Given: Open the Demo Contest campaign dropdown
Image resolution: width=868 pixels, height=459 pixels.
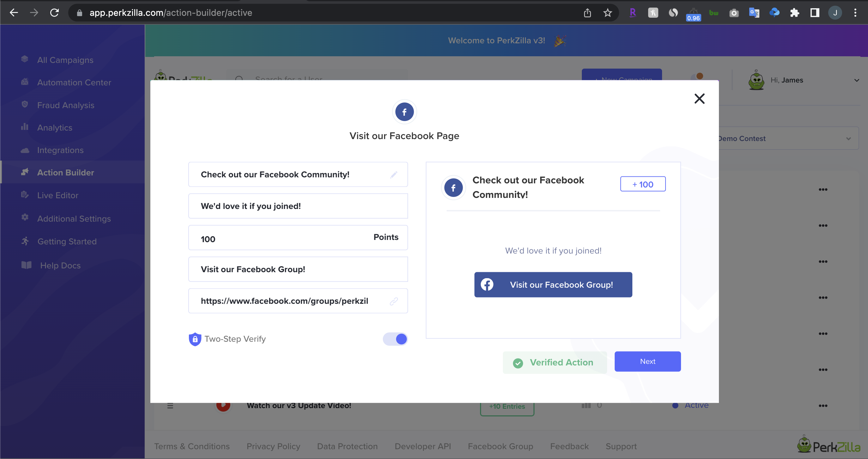Looking at the screenshot, I should [788, 138].
